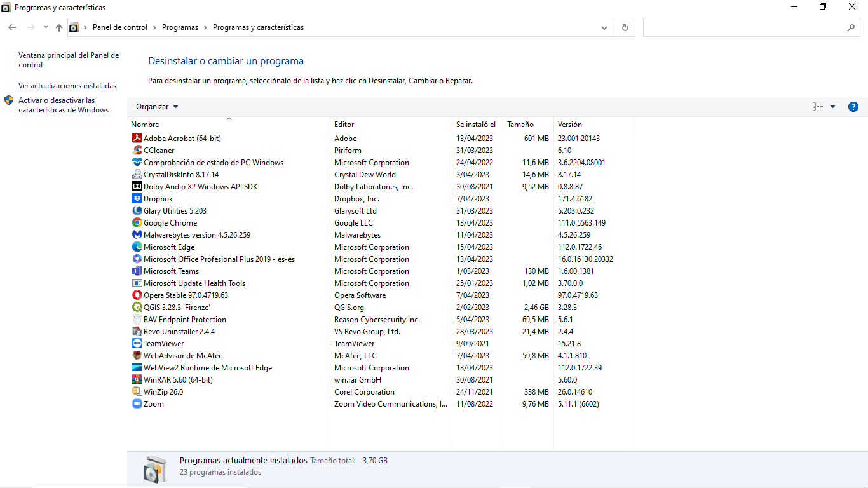Screen dimensions: 868x488
Task: Click the Dropbox program icon
Action: click(137, 199)
